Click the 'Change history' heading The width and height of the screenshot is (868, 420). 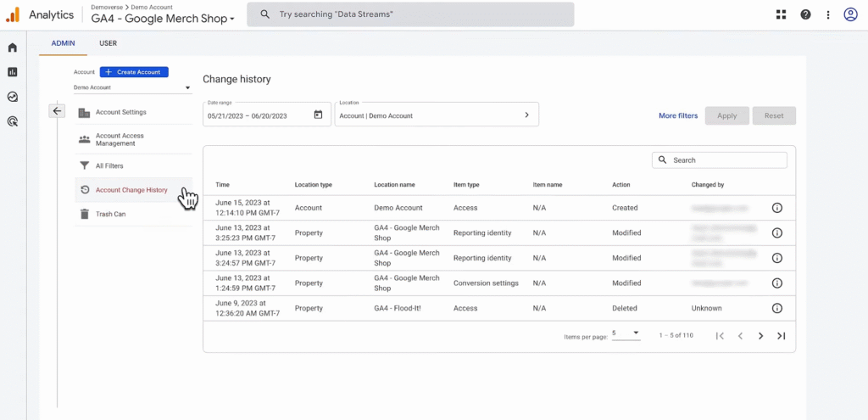click(x=236, y=79)
